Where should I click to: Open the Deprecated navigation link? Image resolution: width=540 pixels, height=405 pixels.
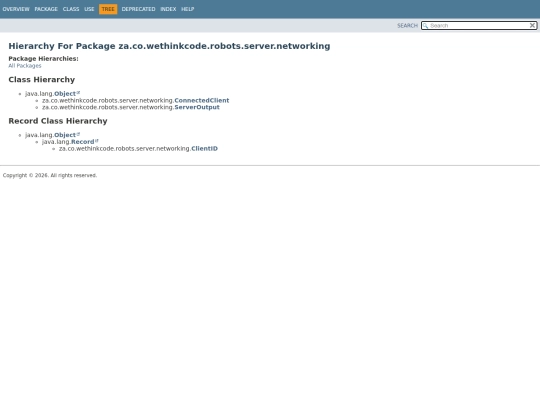tap(138, 9)
